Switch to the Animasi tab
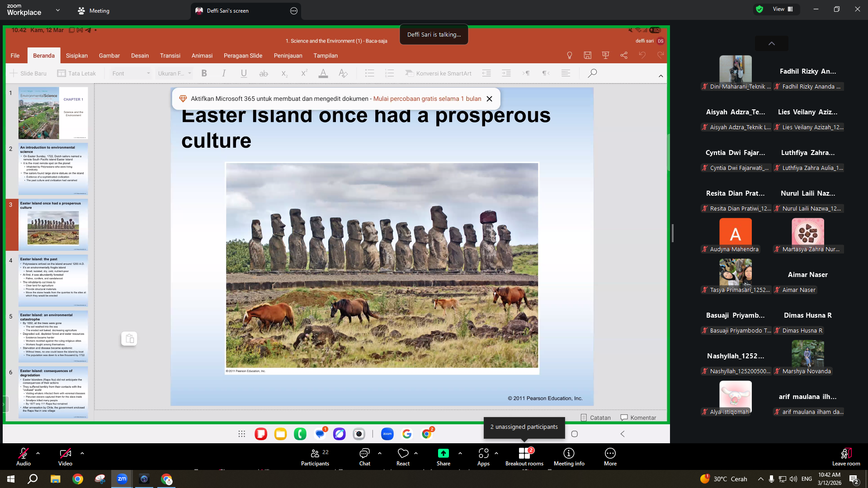Screen dimensions: 868x488 pos(202,56)
